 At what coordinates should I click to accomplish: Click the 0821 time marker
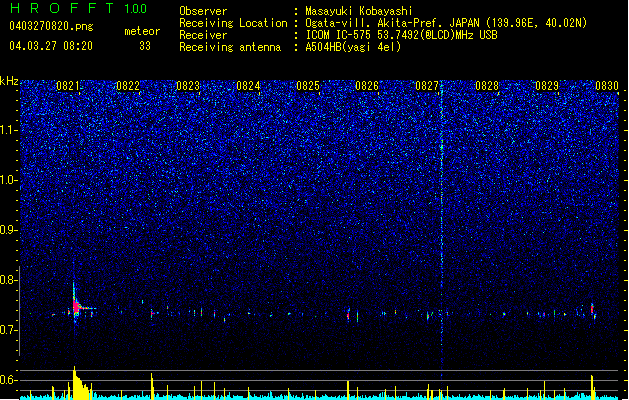pos(68,85)
